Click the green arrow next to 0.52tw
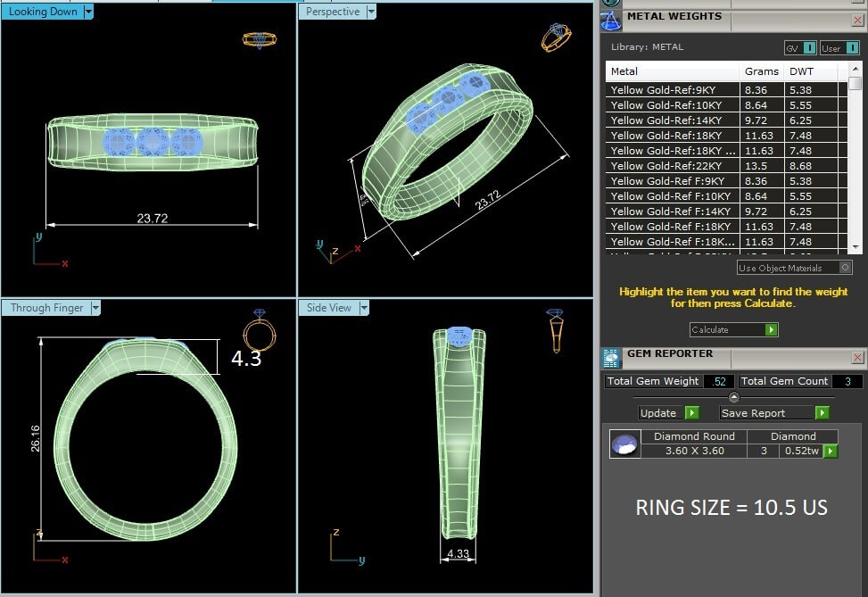868x597 pixels. (830, 452)
